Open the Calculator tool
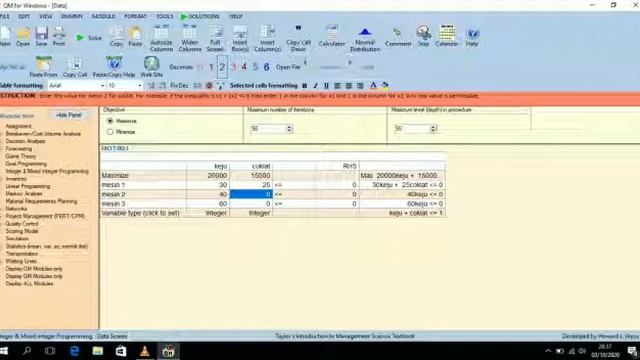This screenshot has width=640, height=360. 332,36
